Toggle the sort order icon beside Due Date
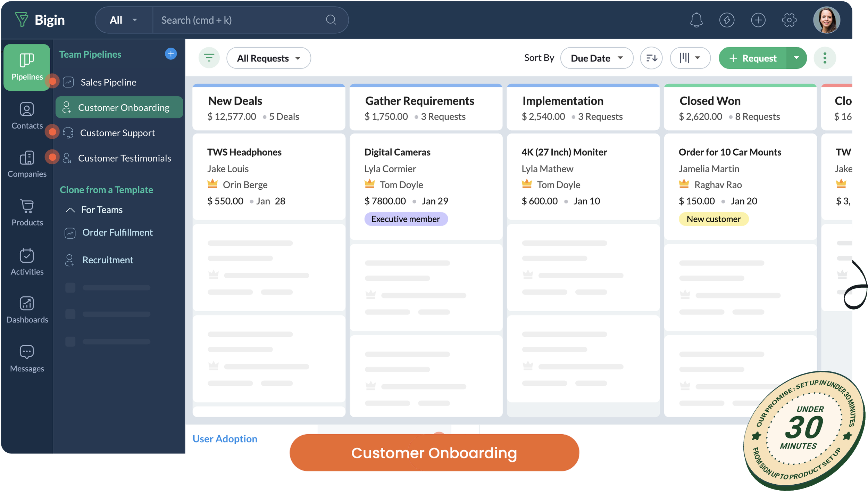Screen dimensions: 868x493 coord(651,58)
